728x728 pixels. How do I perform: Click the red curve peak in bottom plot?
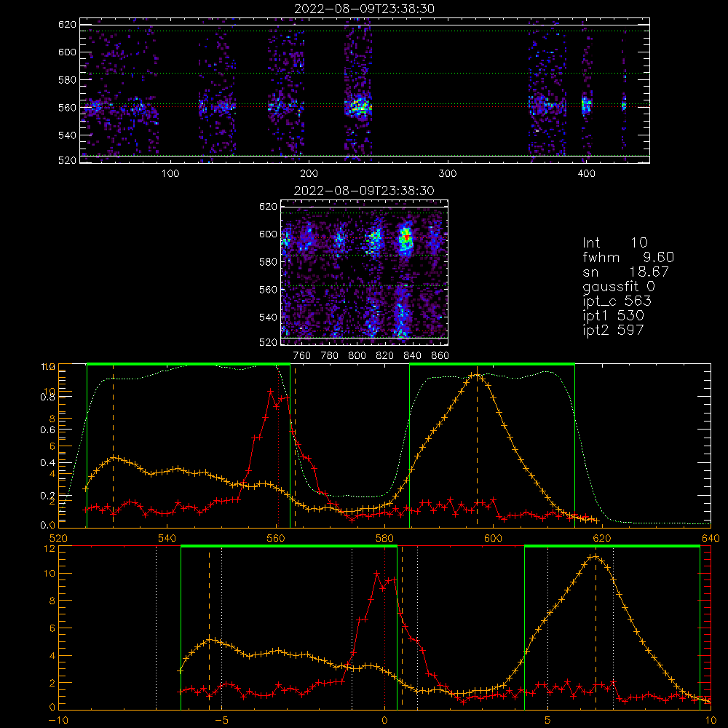pyautogui.click(x=376, y=574)
